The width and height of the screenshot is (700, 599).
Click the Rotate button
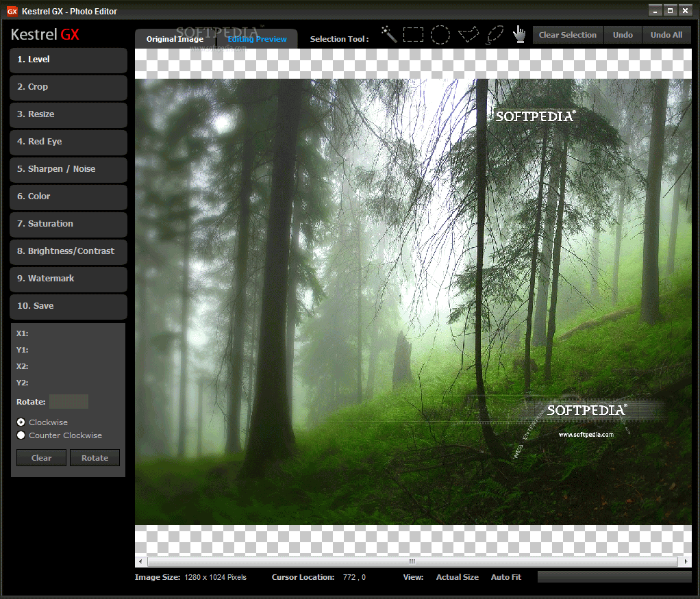pyautogui.click(x=95, y=457)
